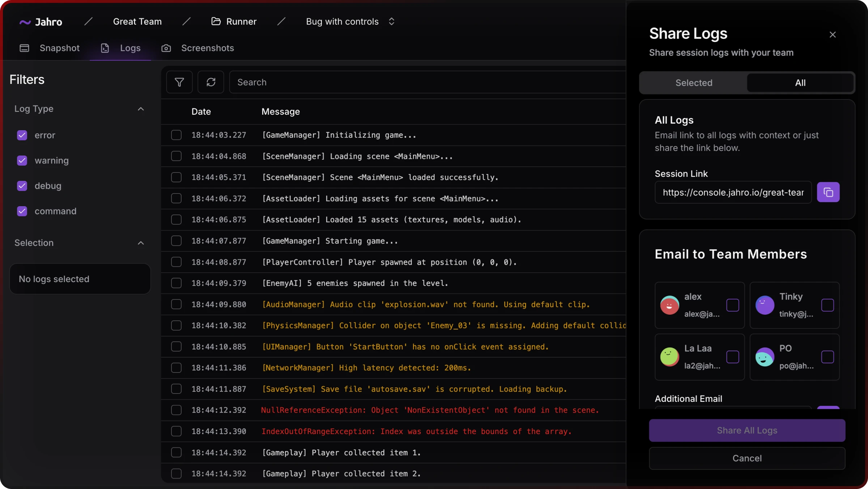Switch to the Screenshots tab
Image resolution: width=868 pixels, height=489 pixels.
pos(197,48)
